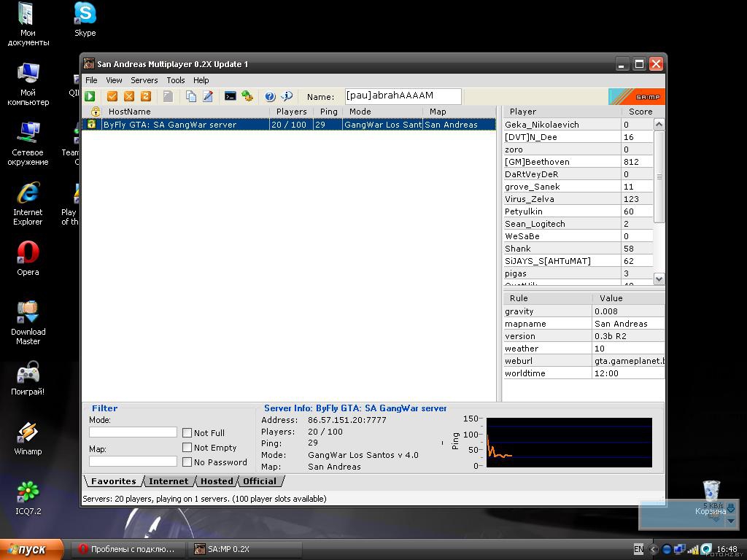Click the padlock column header icon
The width and height of the screenshot is (747, 560).
(96, 112)
